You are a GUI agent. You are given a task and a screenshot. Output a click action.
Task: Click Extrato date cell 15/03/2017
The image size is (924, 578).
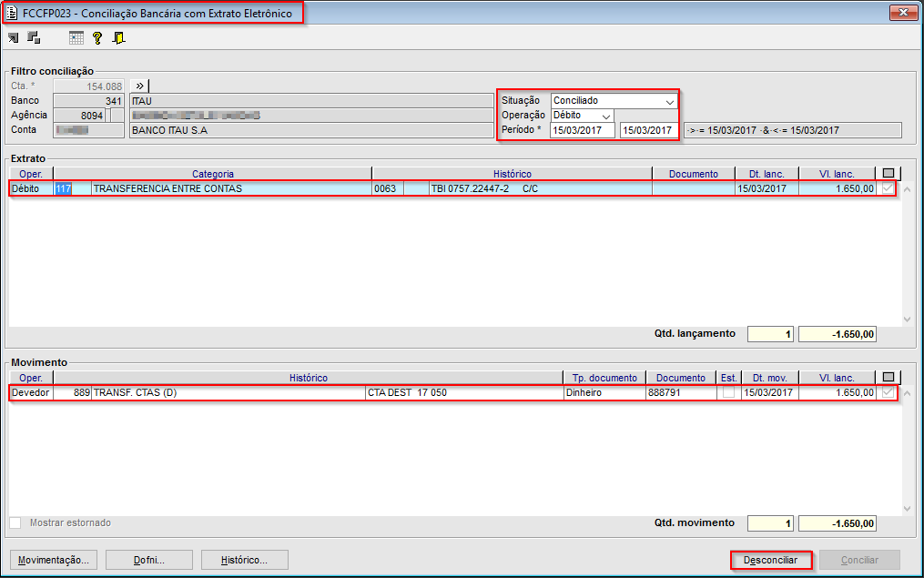tap(767, 188)
